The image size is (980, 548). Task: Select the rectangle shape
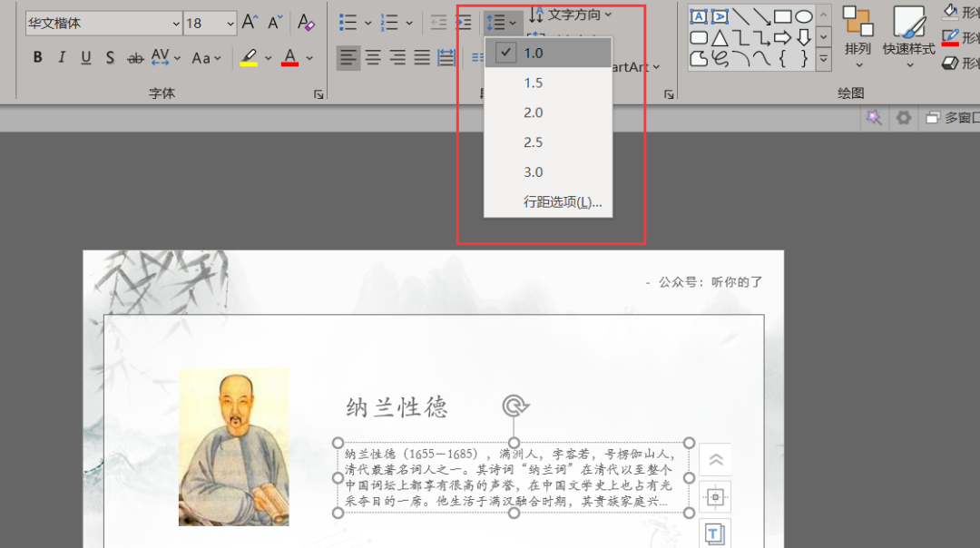(x=782, y=17)
